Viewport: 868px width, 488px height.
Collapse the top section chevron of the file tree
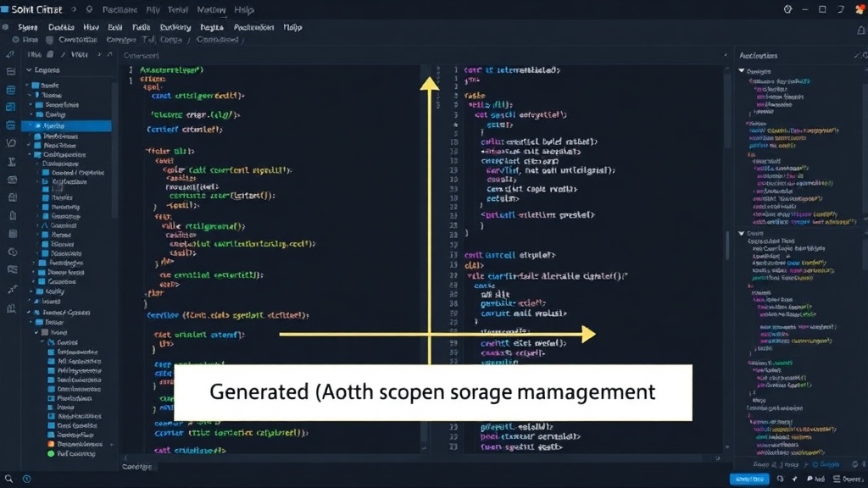coord(29,69)
